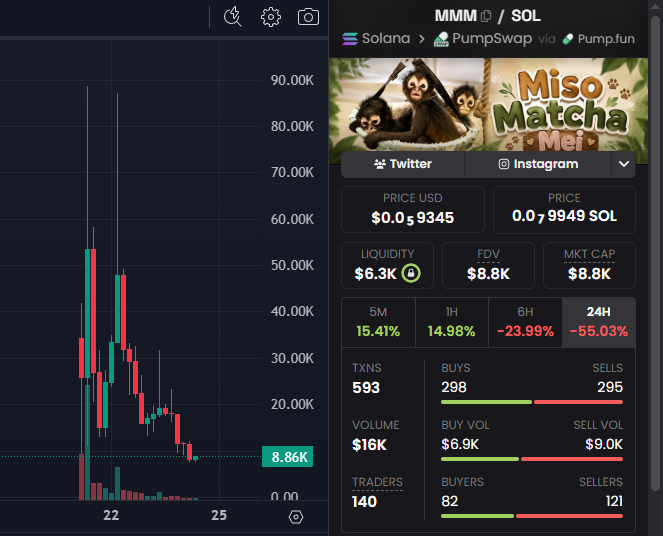The image size is (663, 536).
Task: Click the MMM token symbol
Action: pyautogui.click(x=456, y=16)
